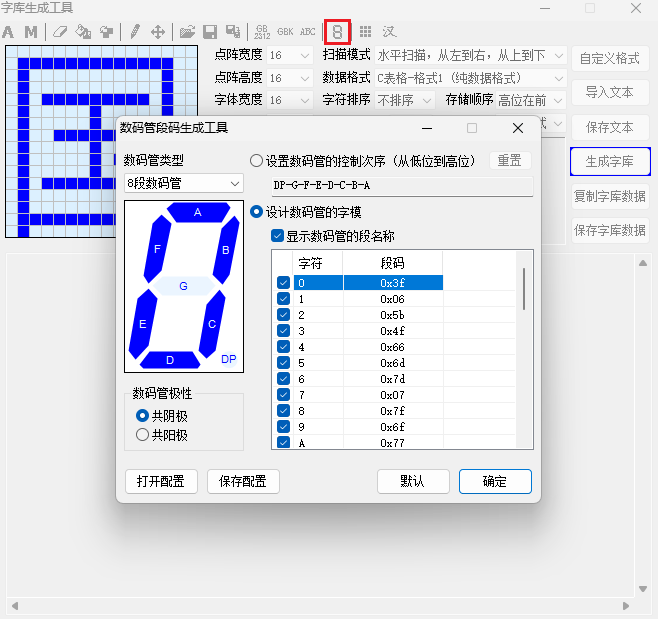Toggle segment F on the digit display
658x619 pixels.
pos(157,249)
